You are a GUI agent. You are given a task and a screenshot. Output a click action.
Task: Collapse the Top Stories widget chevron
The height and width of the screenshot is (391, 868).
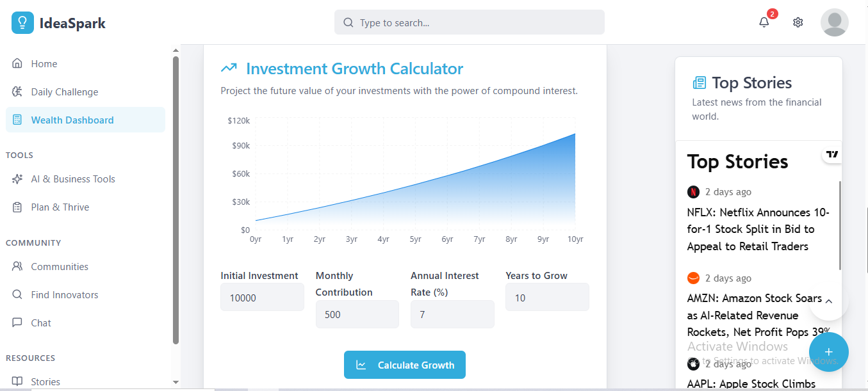[828, 301]
